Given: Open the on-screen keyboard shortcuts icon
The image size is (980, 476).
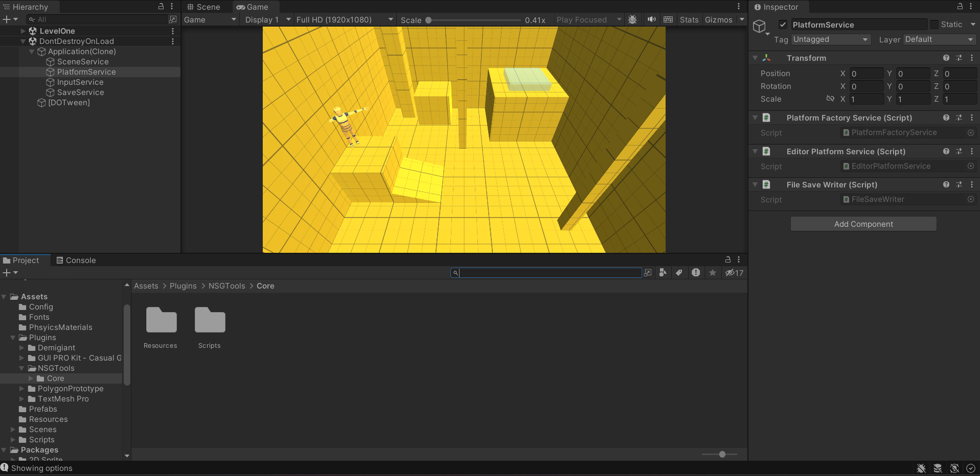Looking at the screenshot, I should pyautogui.click(x=668, y=19).
